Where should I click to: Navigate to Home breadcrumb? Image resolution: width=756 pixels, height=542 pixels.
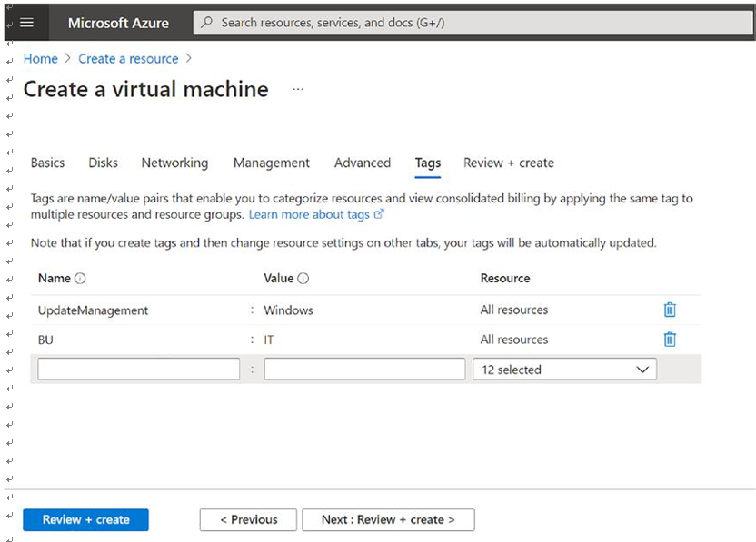click(x=41, y=59)
